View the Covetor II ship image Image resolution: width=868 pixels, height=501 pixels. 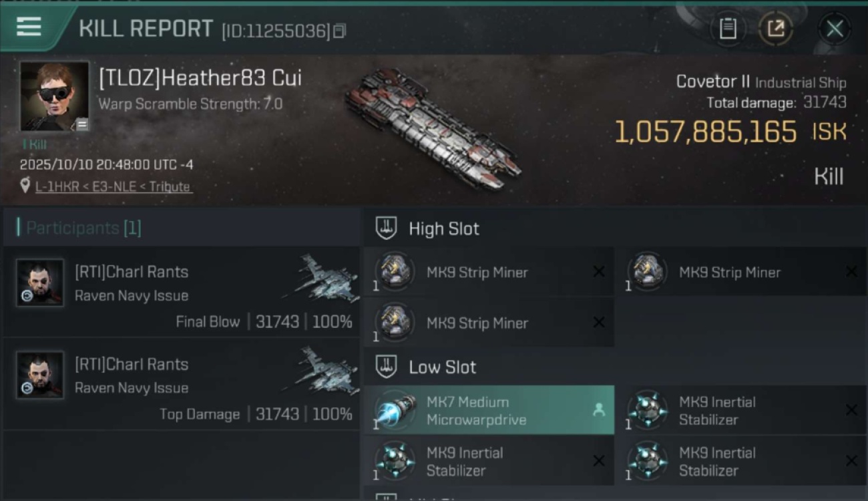tap(433, 128)
